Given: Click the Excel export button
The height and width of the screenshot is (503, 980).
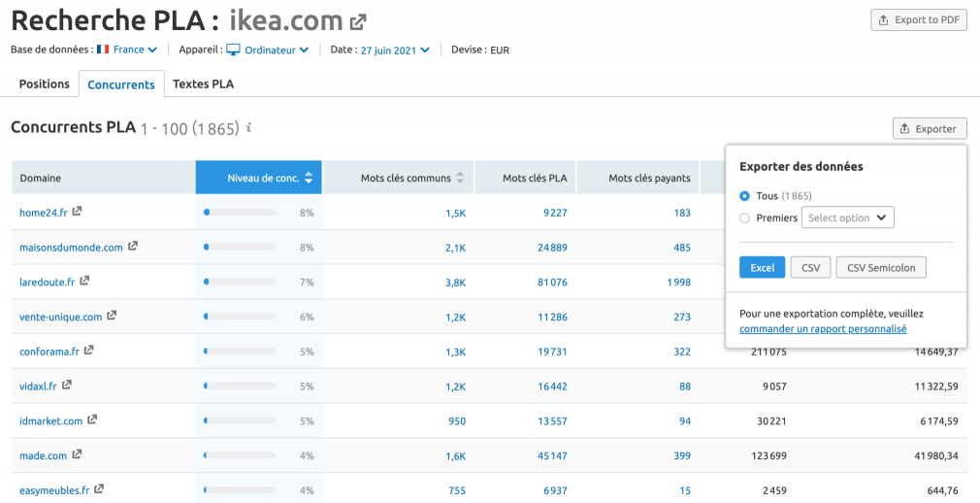Looking at the screenshot, I should (x=762, y=267).
